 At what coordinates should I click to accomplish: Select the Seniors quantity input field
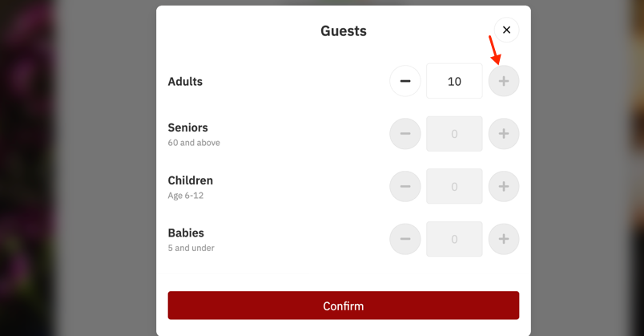pyautogui.click(x=454, y=134)
